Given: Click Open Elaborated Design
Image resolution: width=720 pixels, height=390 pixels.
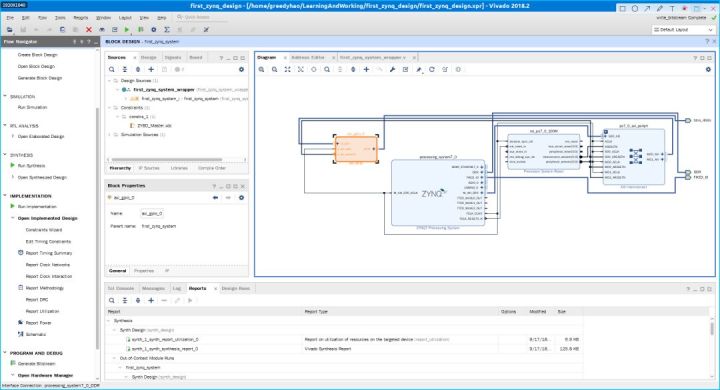Looking at the screenshot, I should click(x=41, y=136).
